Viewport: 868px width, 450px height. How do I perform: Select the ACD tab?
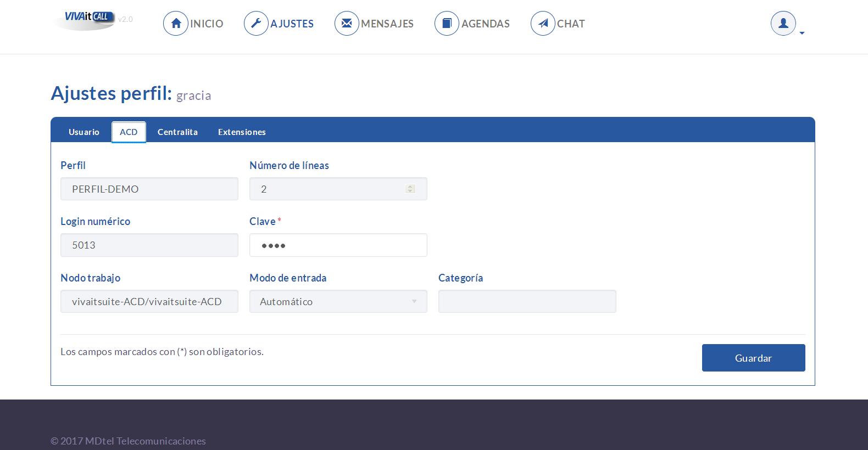(129, 132)
